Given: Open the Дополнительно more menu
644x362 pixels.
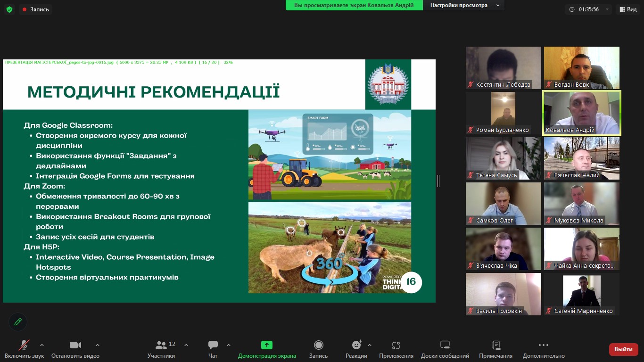Looking at the screenshot, I should coord(543,346).
